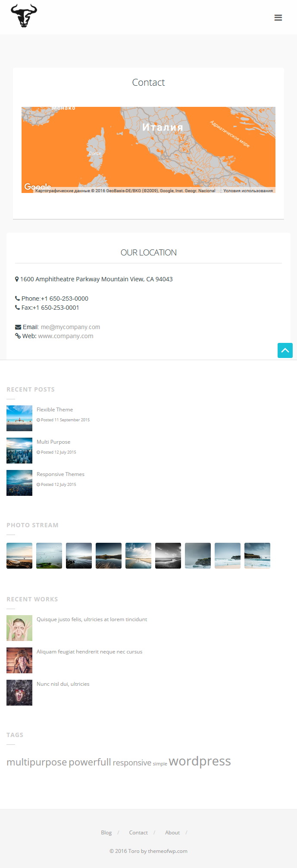Visit the www.company.com web link
Screen dimensions: 297x868
point(66,336)
